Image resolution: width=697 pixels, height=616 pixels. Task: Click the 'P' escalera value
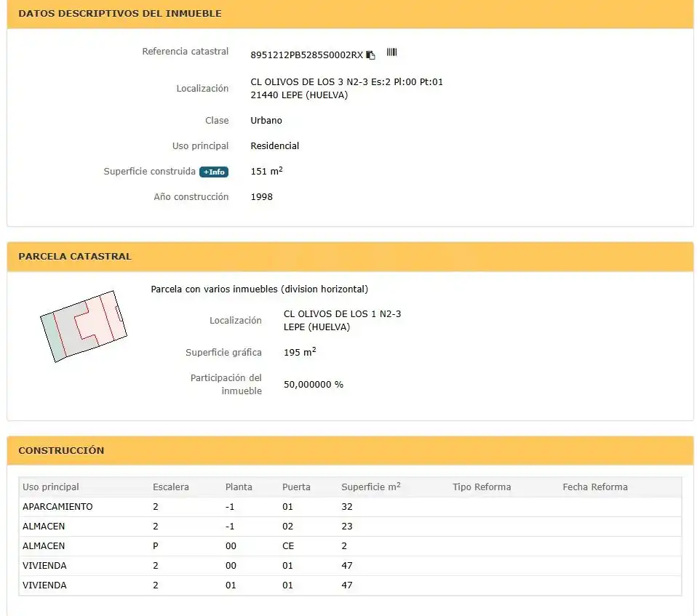[x=156, y=545]
